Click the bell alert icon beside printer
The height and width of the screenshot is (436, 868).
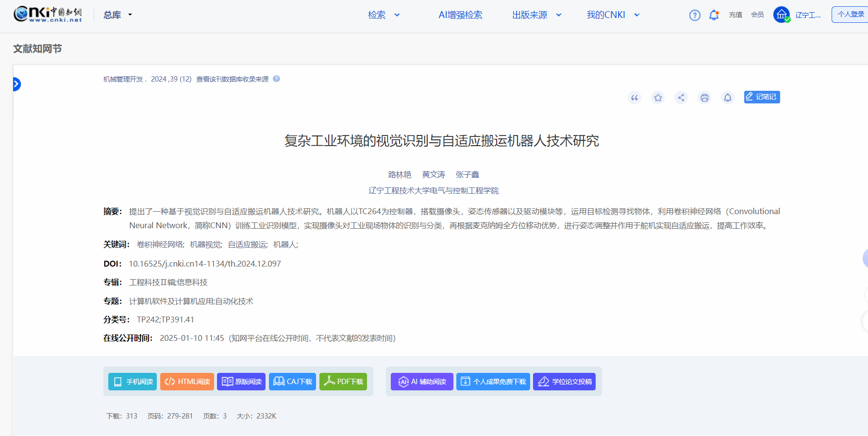[728, 98]
